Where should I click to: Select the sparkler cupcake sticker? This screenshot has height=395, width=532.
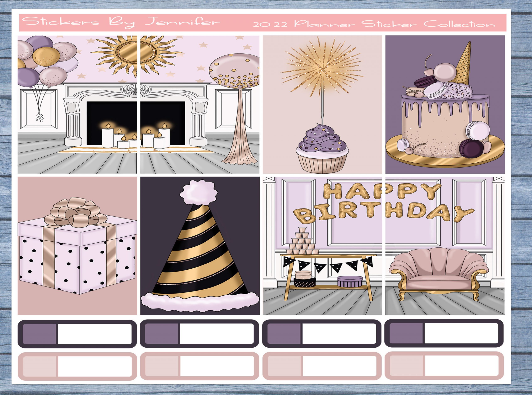[322, 105]
